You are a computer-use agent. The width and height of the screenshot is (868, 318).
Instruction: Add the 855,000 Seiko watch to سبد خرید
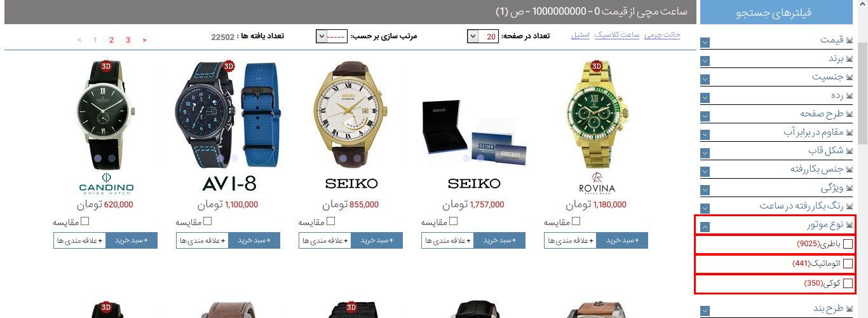[377, 240]
